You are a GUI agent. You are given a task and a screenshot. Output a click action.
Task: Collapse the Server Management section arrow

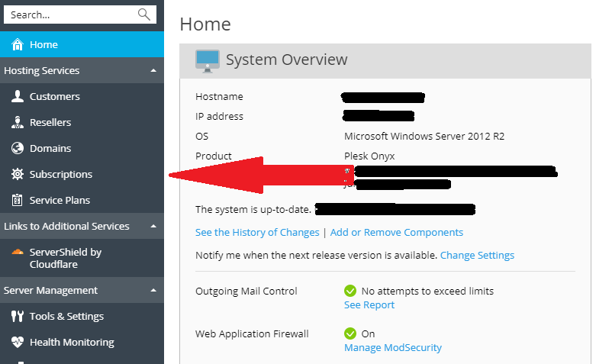point(153,290)
